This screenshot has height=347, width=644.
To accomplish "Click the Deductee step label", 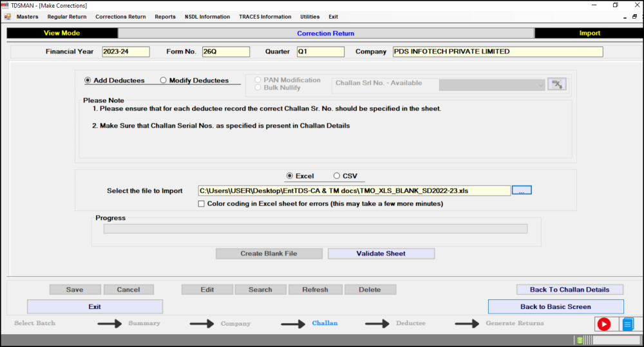I will (411, 323).
